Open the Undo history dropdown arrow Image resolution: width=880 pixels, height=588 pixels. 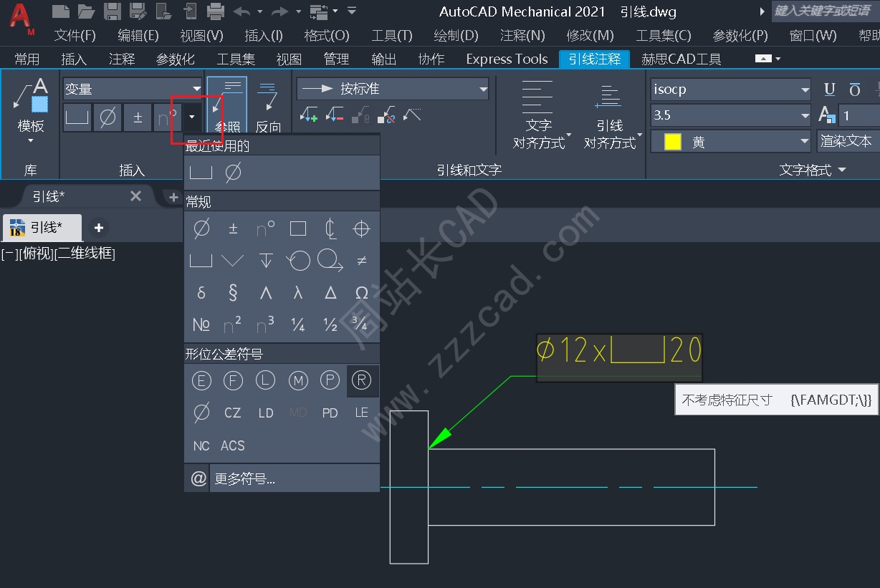click(x=259, y=11)
